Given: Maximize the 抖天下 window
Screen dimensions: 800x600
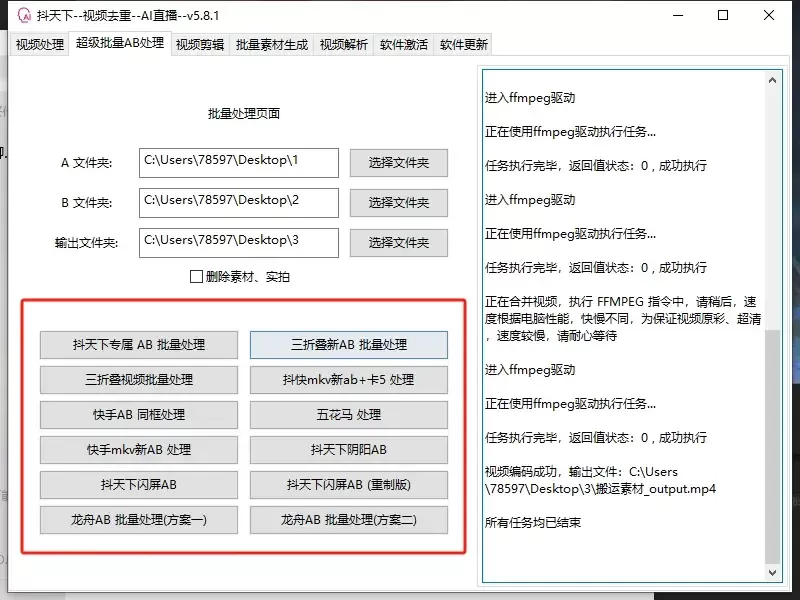Looking at the screenshot, I should tap(723, 15).
